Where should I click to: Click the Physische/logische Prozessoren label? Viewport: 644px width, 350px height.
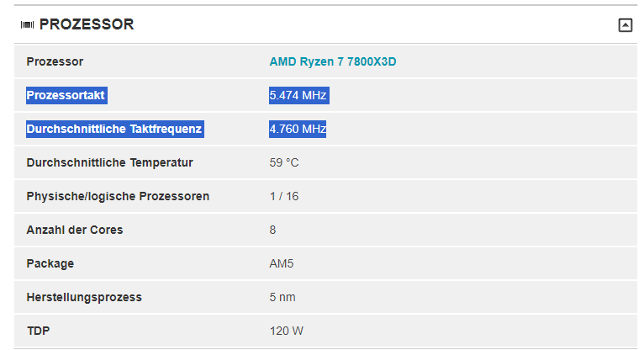point(118,196)
